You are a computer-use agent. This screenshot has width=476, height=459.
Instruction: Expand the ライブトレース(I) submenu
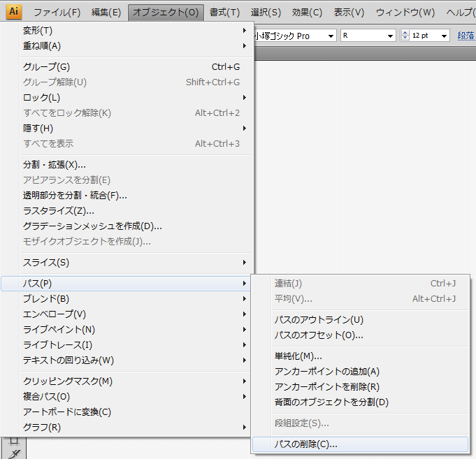(x=57, y=345)
